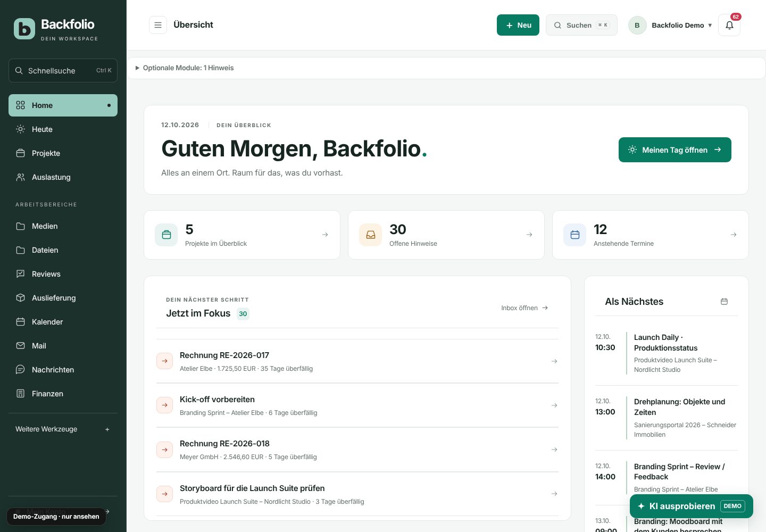
Task: Click the Backfolio logo icon
Action: click(24, 29)
